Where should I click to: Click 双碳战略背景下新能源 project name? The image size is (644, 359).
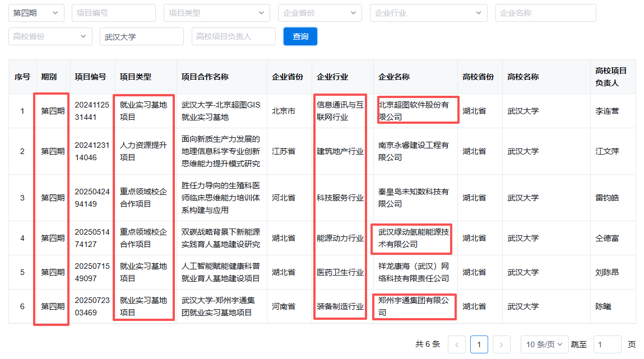click(x=221, y=238)
